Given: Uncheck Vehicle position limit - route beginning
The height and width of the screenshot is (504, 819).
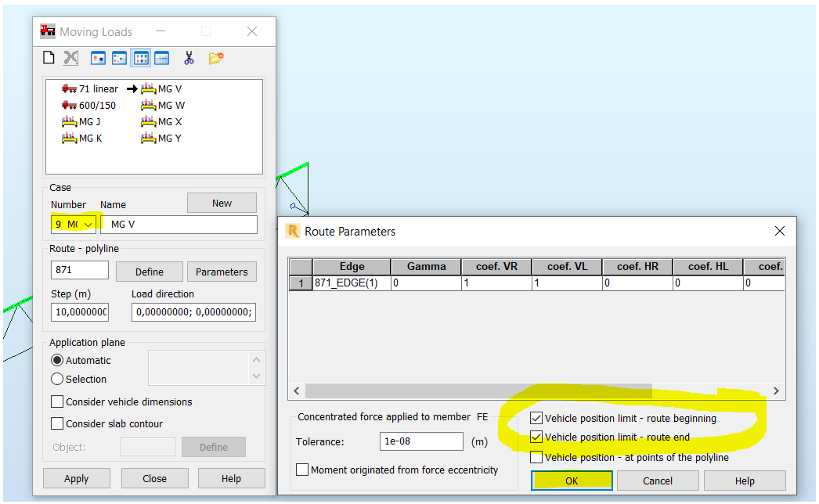Looking at the screenshot, I should [537, 418].
